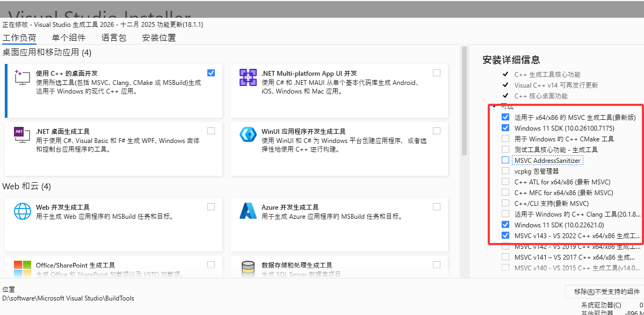
Task: Enable vcpkg 包管理器 checkbox
Action: pyautogui.click(x=505, y=170)
